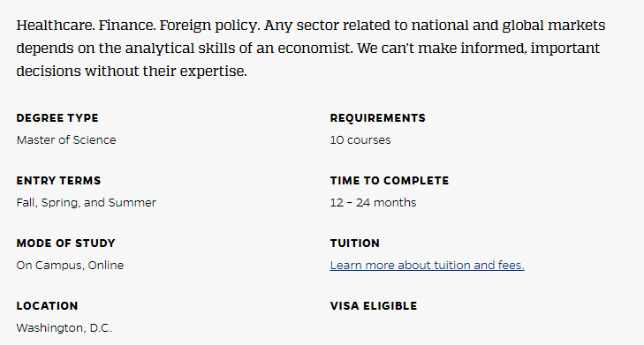Click the MODE OF STUDY heading

pos(65,244)
